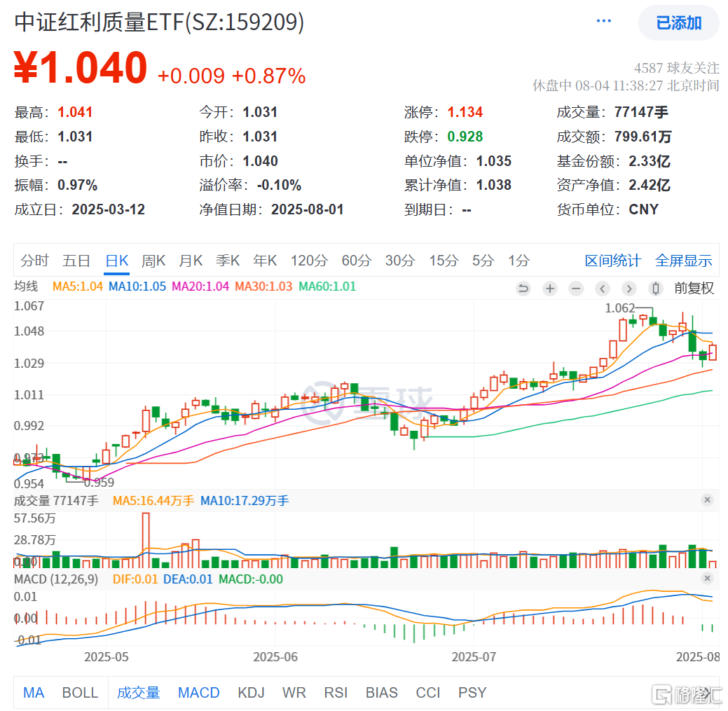Reset chart view with the undo arrow icon
This screenshot has height=711, width=728.
coord(523,289)
